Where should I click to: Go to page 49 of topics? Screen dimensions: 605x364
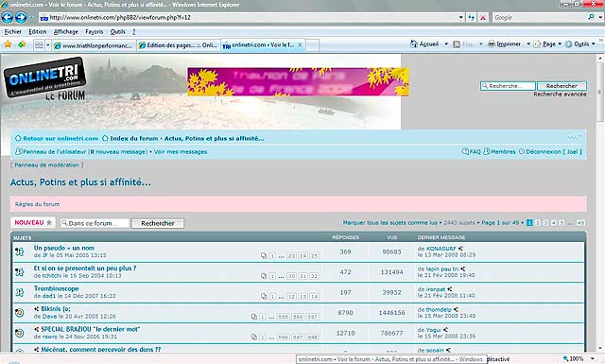tap(580, 223)
